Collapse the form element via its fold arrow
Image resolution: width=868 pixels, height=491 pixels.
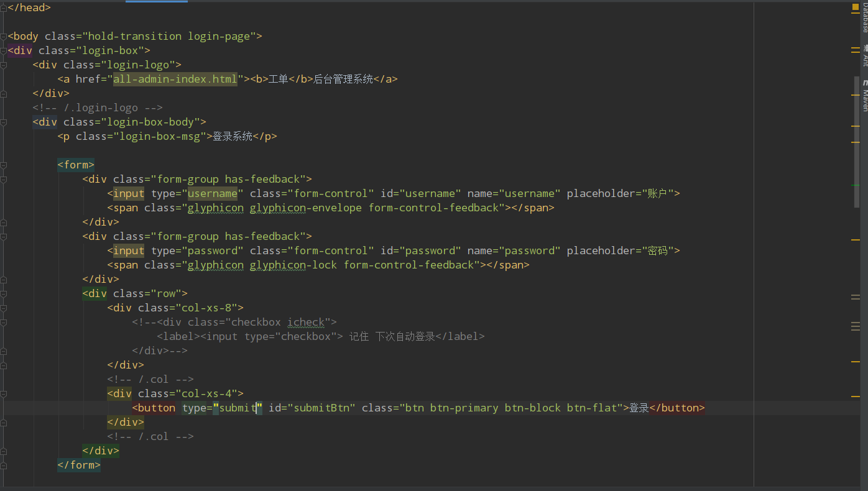4,165
